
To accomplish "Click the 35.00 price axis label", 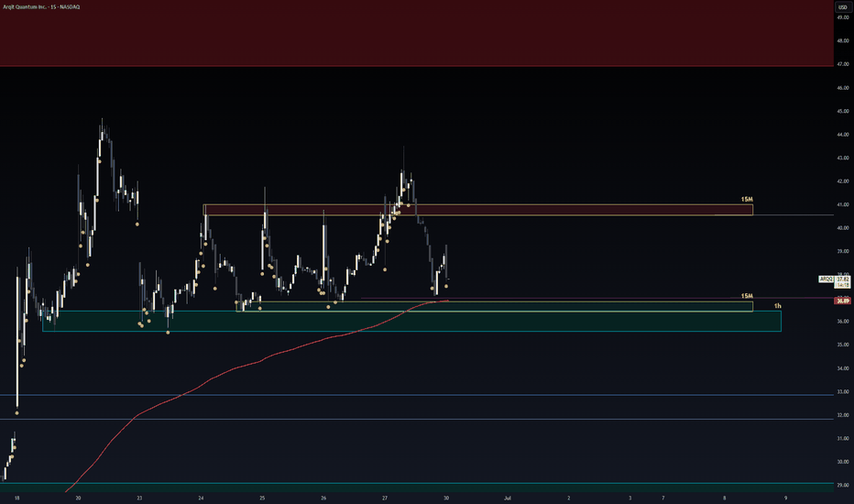I will [x=843, y=345].
